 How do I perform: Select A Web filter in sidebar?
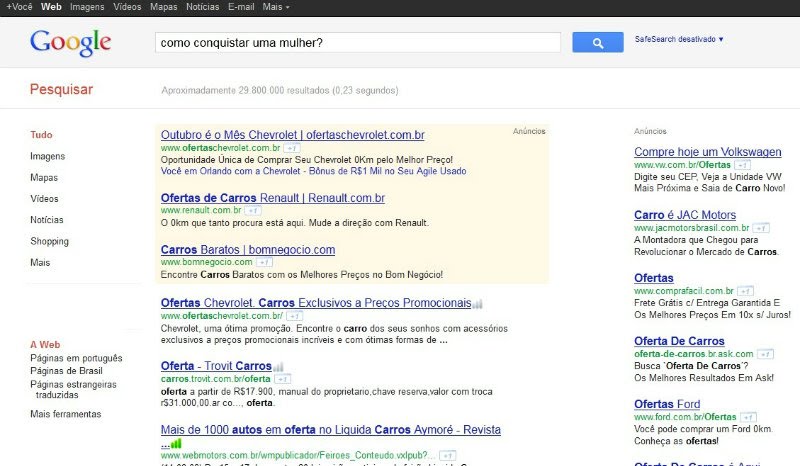[45, 345]
